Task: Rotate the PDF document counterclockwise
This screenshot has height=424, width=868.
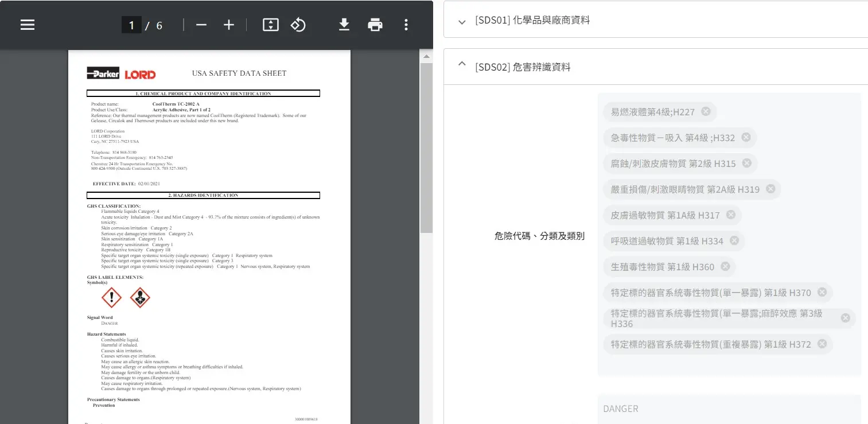Action: point(298,25)
